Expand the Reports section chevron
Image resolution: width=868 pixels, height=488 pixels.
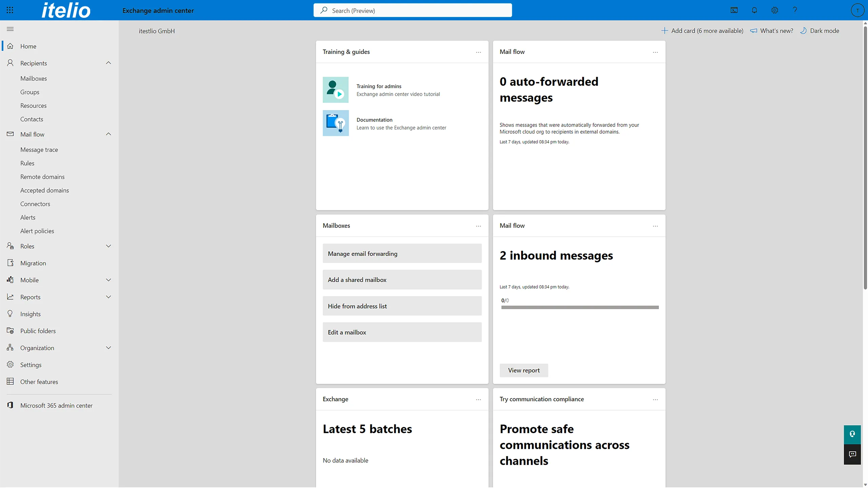coord(108,297)
